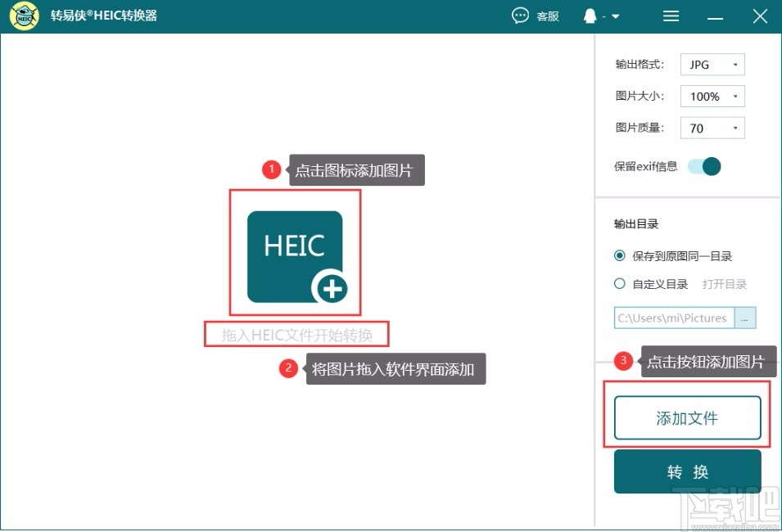Click the QQ penguin notification icon
Viewport: 782px width, 532px height.
(x=591, y=16)
